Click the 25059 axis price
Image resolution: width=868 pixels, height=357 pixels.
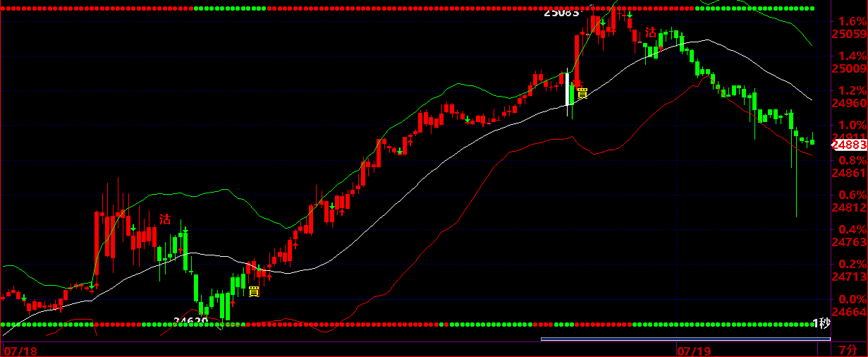[x=850, y=34]
